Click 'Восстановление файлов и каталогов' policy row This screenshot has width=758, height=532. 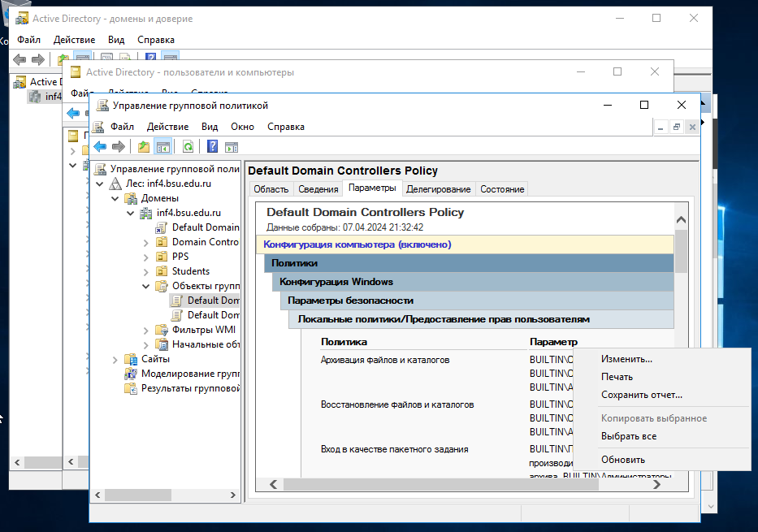click(397, 404)
